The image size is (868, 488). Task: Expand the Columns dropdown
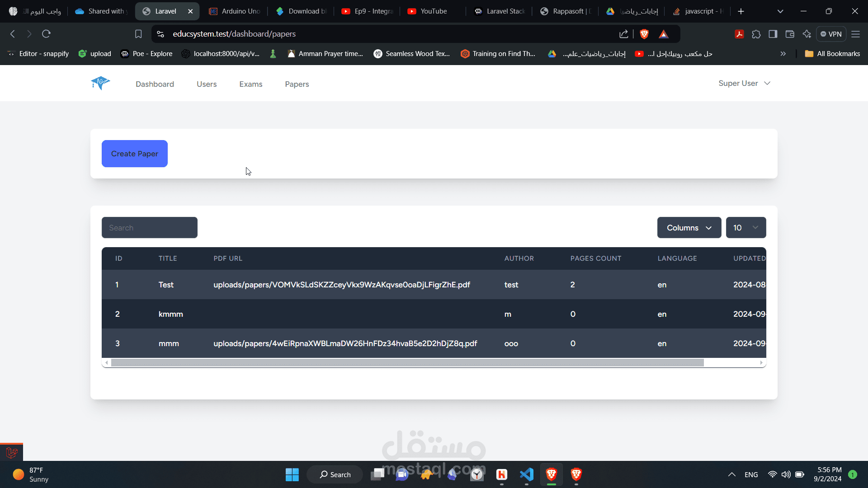(x=689, y=228)
